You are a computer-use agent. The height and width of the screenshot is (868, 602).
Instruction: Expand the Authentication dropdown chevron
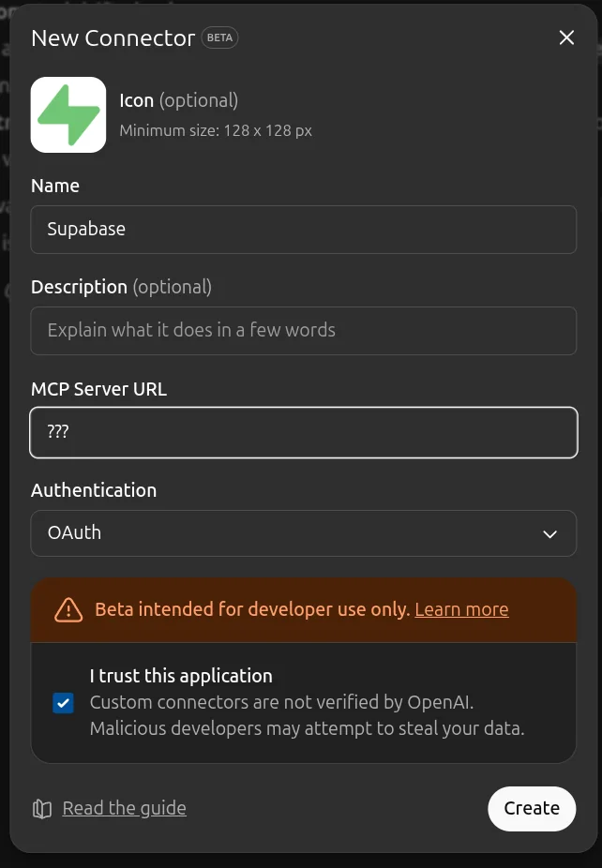point(549,533)
